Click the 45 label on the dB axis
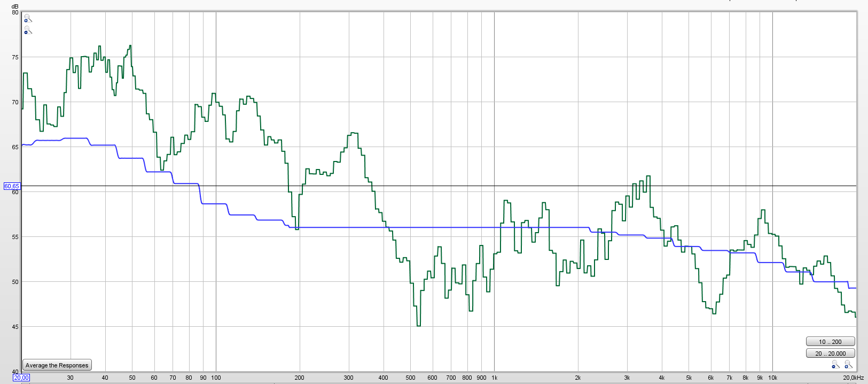 click(15, 327)
